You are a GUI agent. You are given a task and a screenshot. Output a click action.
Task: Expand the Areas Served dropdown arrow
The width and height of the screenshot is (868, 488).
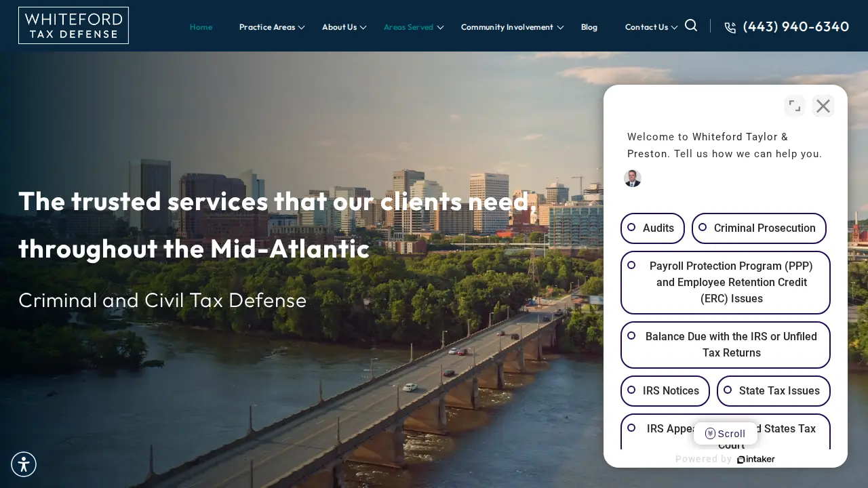(440, 28)
